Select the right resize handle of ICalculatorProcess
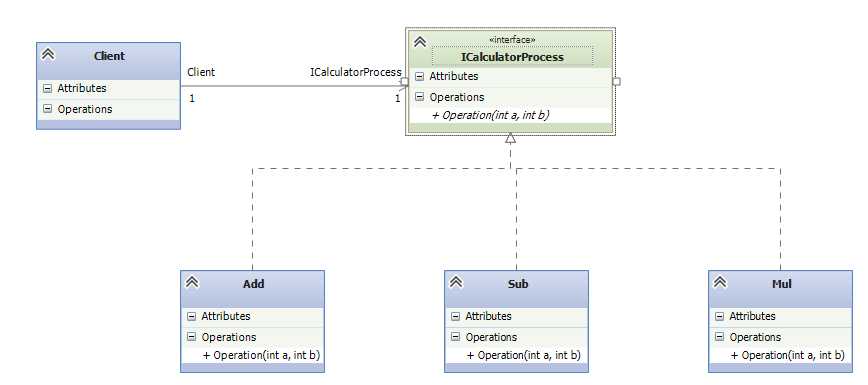This screenshot has height=385, width=868. 617,81
